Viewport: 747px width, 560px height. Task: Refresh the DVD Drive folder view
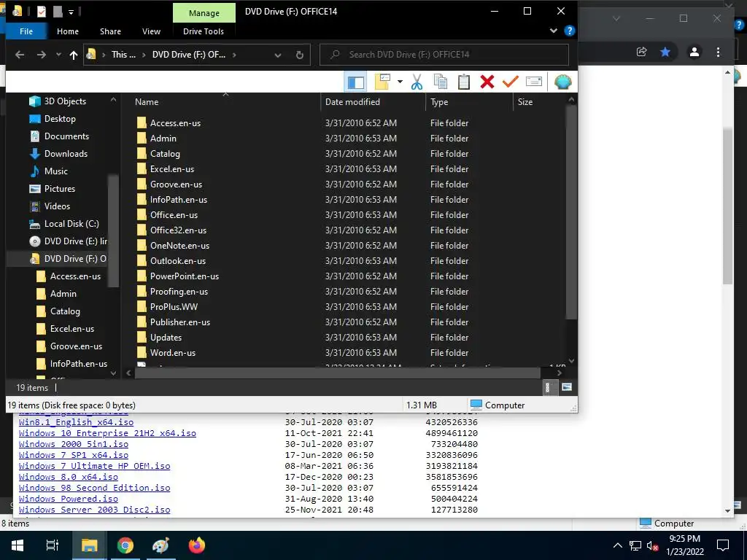click(x=300, y=55)
